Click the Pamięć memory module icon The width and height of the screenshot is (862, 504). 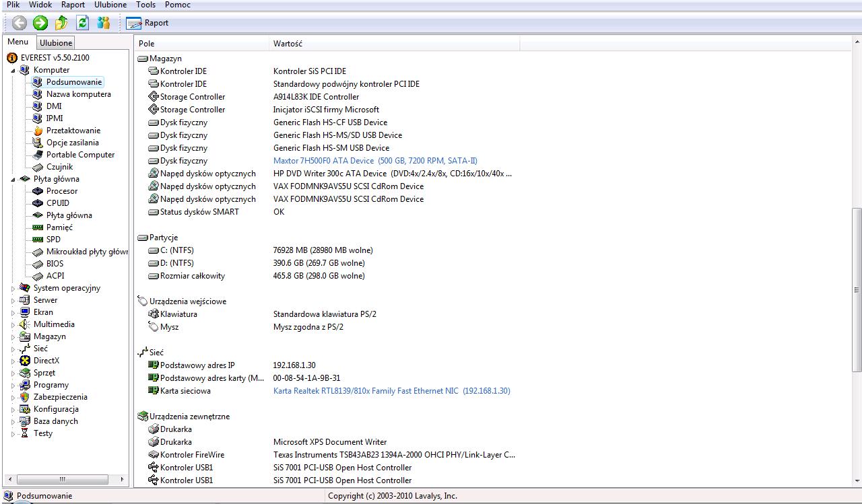[x=38, y=227]
